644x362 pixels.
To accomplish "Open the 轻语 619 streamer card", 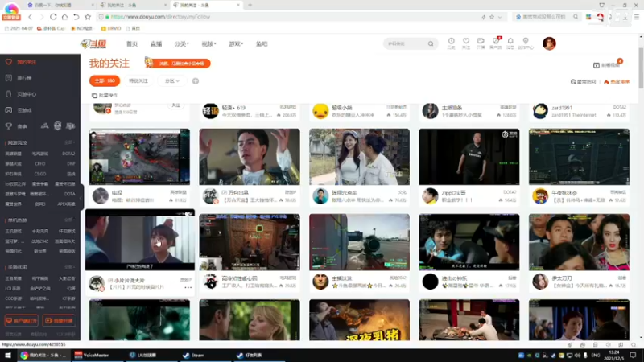I will [x=250, y=111].
